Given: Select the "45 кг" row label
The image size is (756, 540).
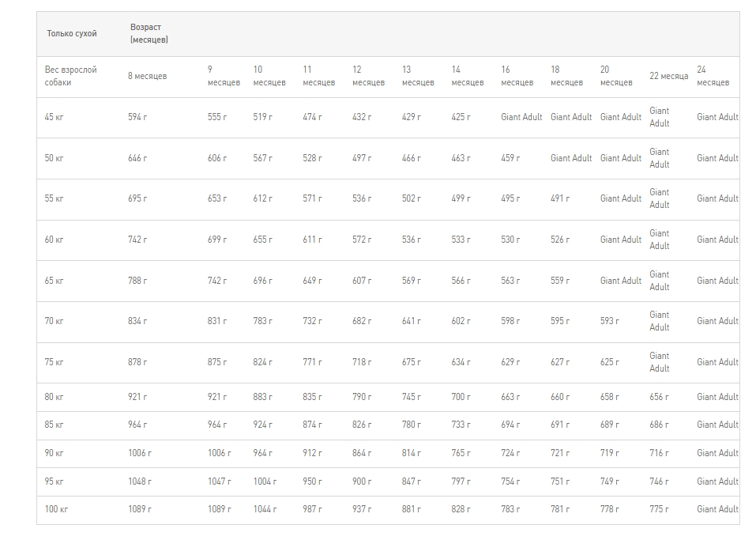Looking at the screenshot, I should (x=54, y=117).
